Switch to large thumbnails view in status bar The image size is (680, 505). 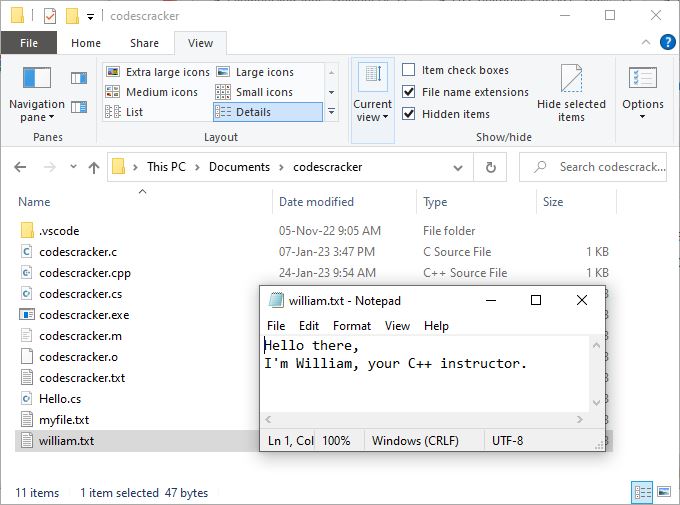(664, 492)
